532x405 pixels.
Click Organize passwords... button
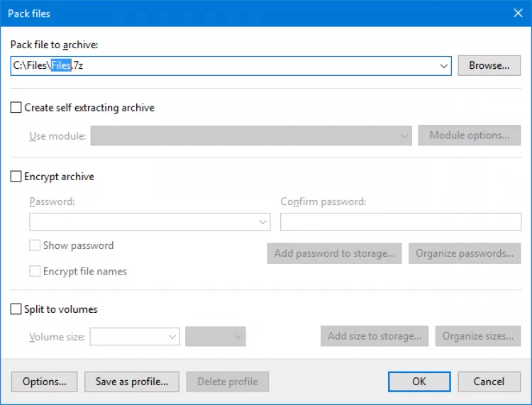[x=465, y=253]
